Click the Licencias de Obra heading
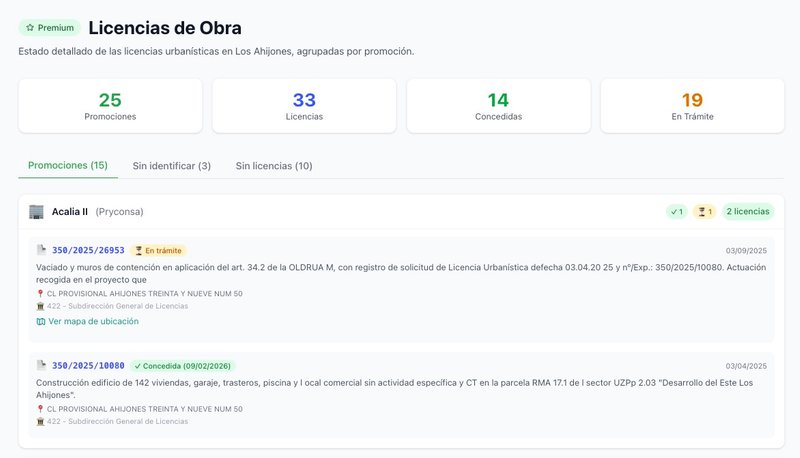800x458 pixels. pos(165,28)
